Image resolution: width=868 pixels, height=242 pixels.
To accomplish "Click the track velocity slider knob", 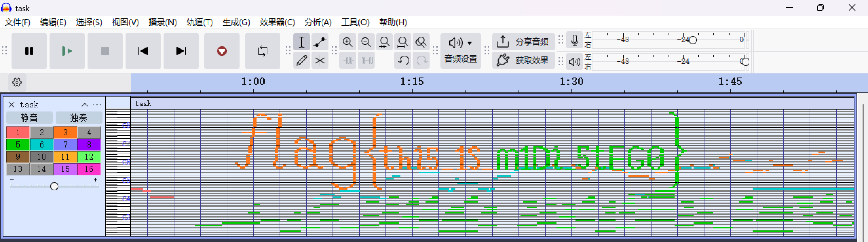I will point(54,186).
